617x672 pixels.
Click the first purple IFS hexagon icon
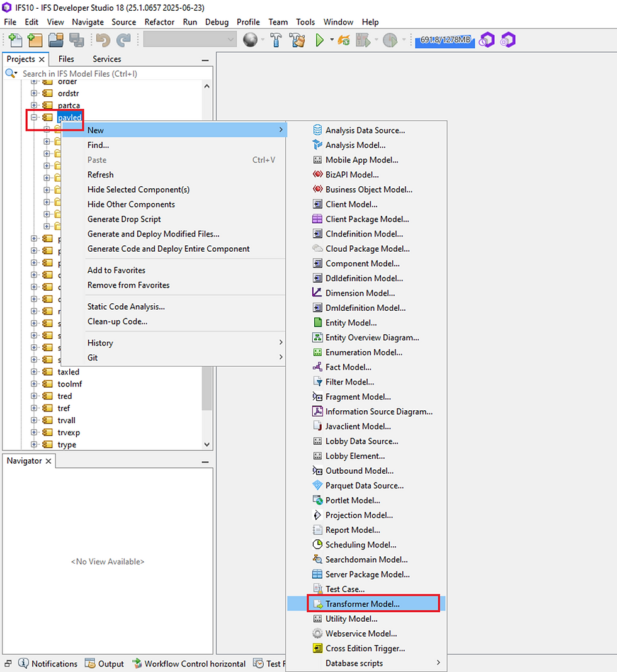pyautogui.click(x=487, y=40)
